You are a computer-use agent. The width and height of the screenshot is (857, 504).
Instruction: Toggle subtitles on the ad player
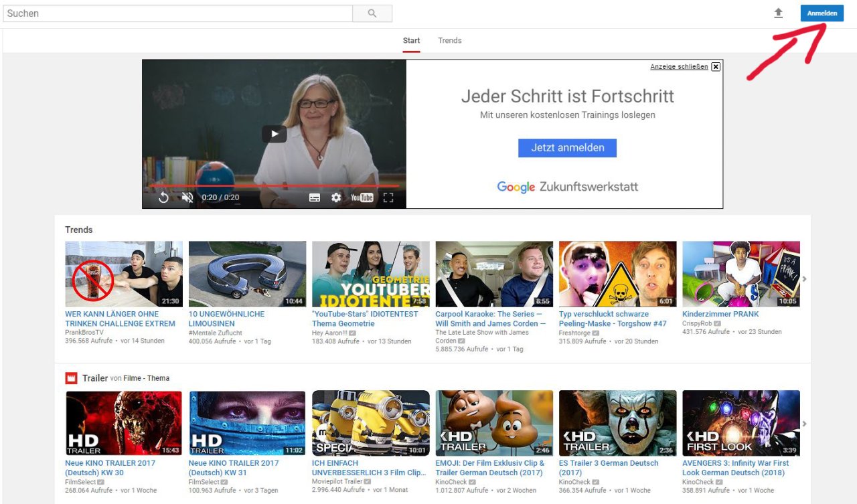coord(315,198)
